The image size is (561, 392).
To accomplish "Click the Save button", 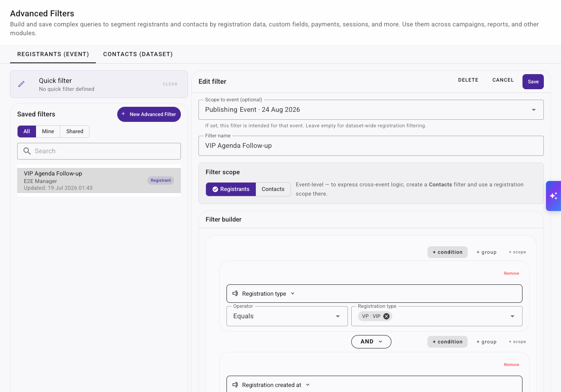I will 533,82.
